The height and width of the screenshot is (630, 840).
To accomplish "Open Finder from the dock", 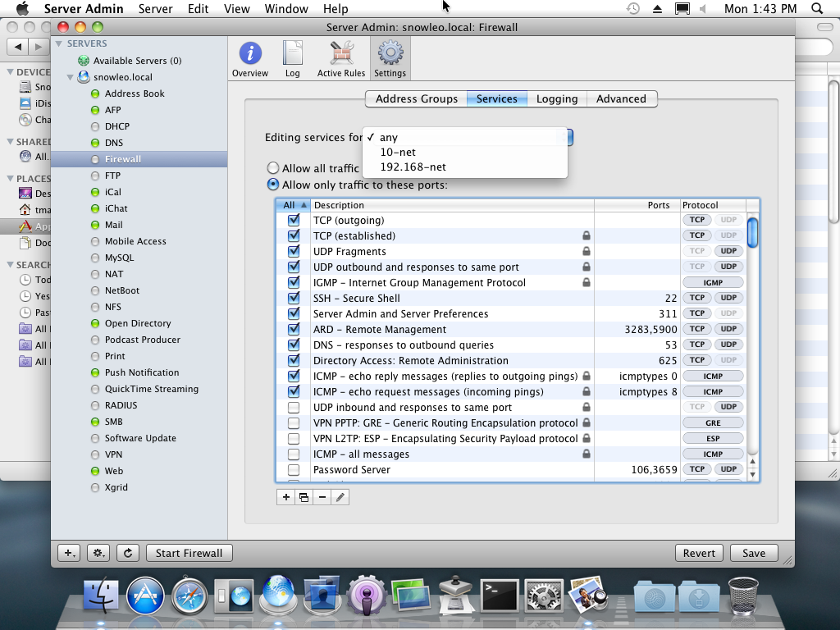I will (x=101, y=596).
